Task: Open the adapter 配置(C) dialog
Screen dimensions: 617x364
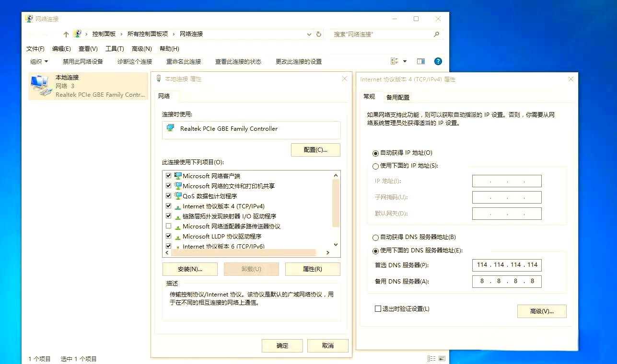Action: coord(315,149)
